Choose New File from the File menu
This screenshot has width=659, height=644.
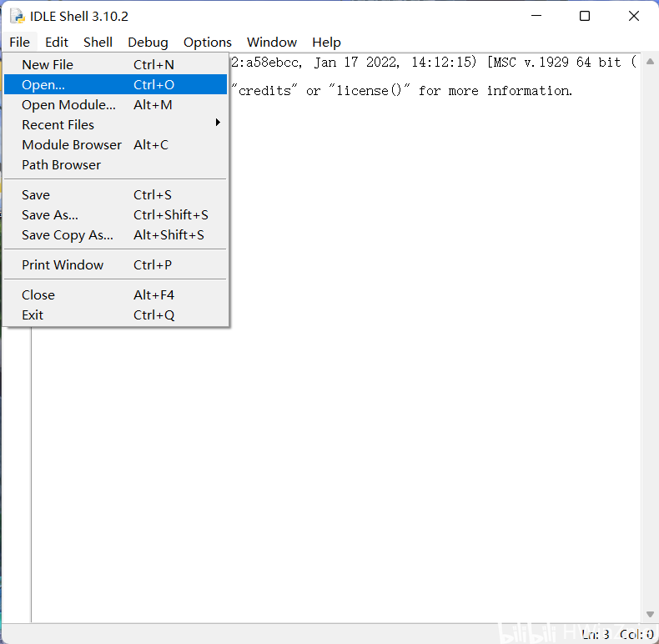click(x=116, y=65)
